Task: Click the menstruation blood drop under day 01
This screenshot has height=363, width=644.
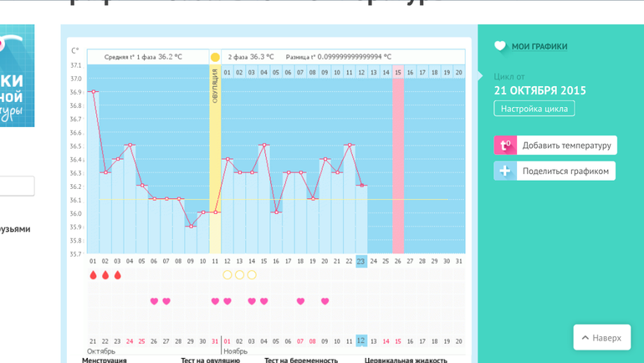Action: (93, 274)
